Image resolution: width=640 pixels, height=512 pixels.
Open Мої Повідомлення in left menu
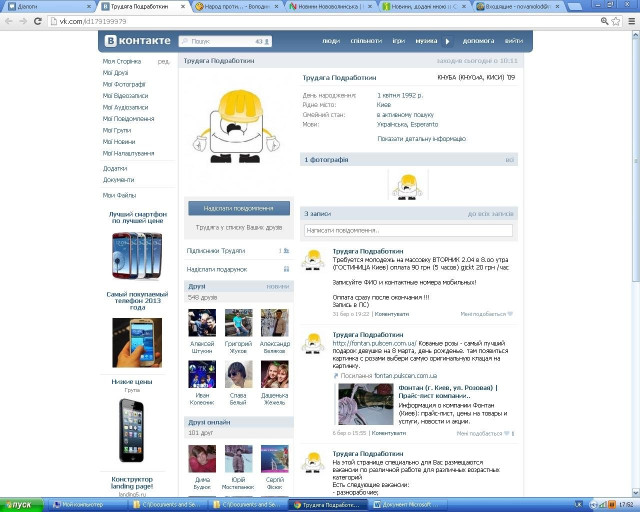tap(127, 119)
